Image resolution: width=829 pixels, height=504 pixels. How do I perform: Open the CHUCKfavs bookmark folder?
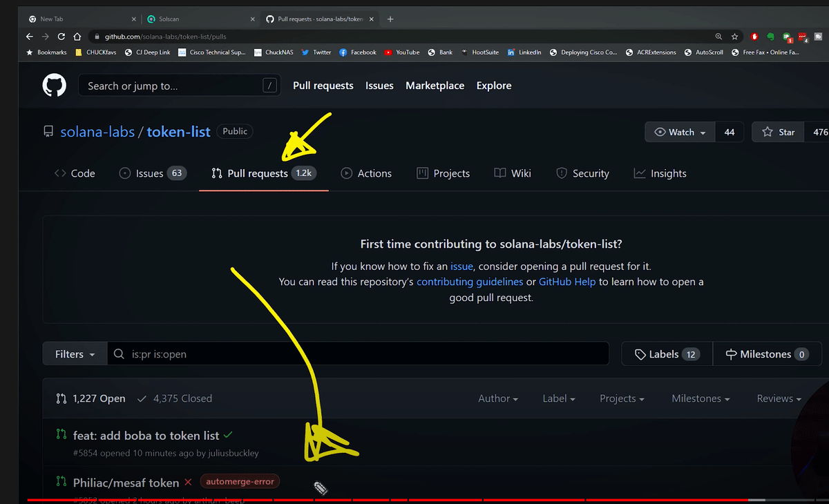click(97, 52)
